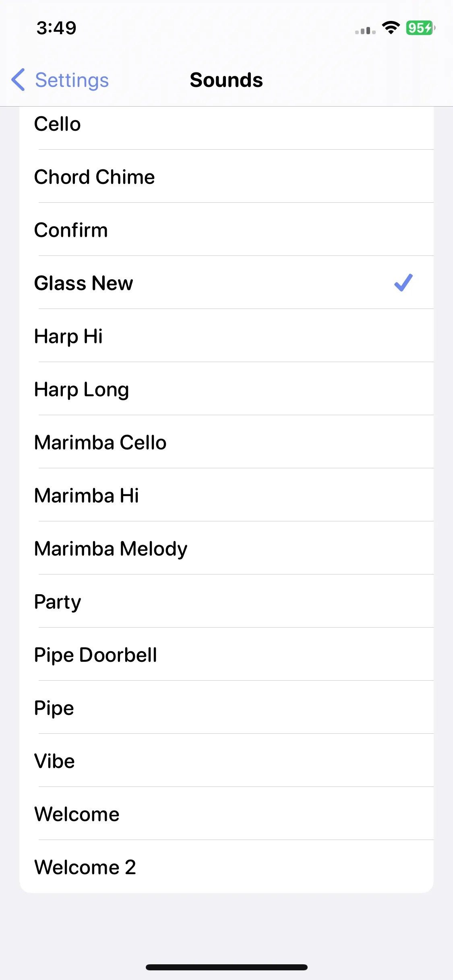Tap the back chevron icon
Image resolution: width=453 pixels, height=980 pixels.
19,80
